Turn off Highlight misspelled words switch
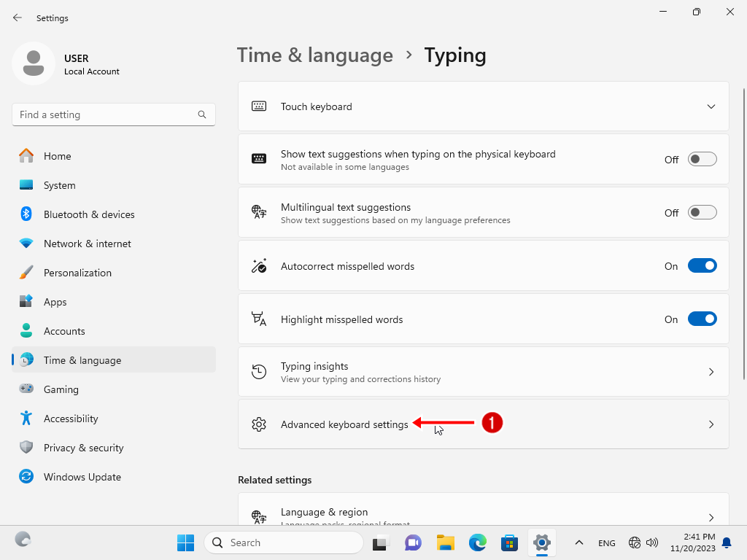Screen dimensions: 747x560 (x=703, y=319)
